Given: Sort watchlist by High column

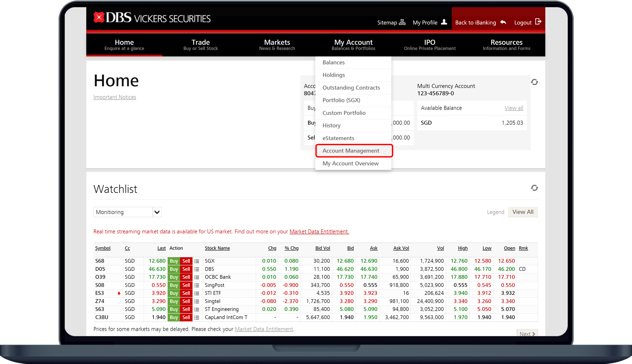Looking at the screenshot, I should (x=463, y=248).
